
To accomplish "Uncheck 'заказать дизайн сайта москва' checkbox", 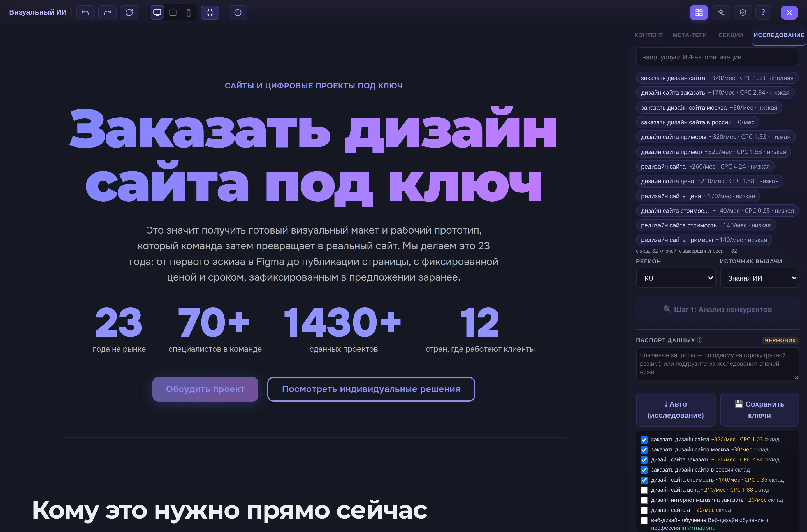I will (644, 450).
